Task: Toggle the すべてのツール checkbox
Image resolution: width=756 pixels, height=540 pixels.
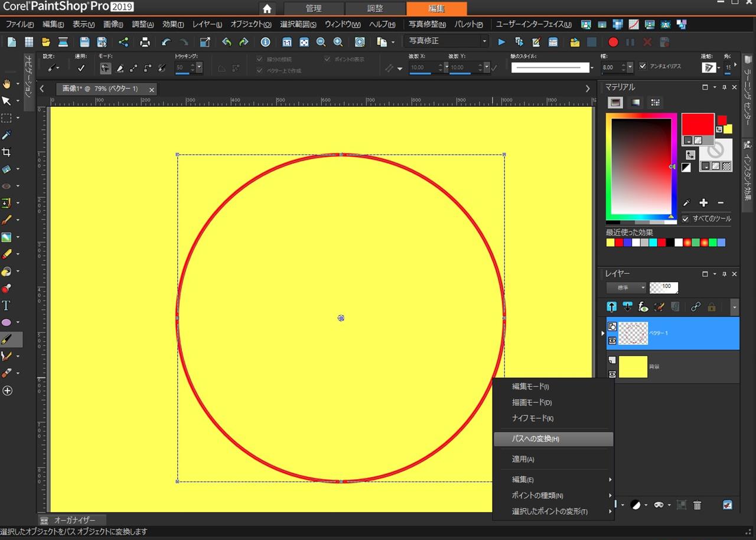Action: (685, 218)
